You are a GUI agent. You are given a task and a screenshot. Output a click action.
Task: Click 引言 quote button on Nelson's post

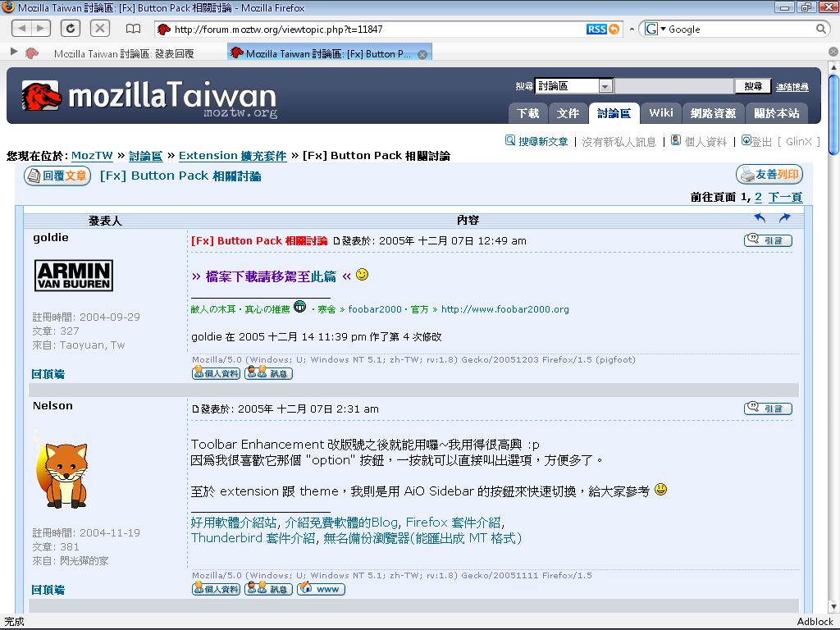[768, 409]
